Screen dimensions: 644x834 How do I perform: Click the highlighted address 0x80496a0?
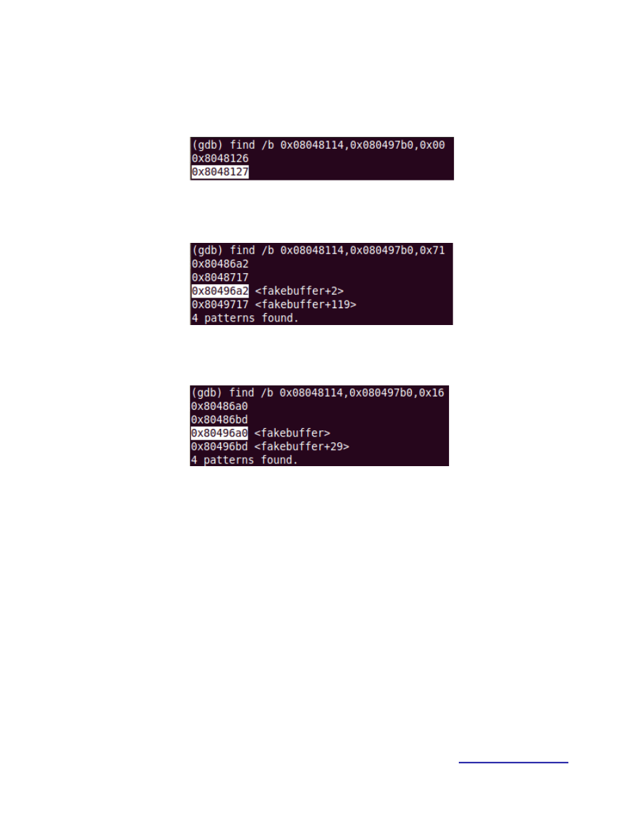pyautogui.click(x=220, y=433)
